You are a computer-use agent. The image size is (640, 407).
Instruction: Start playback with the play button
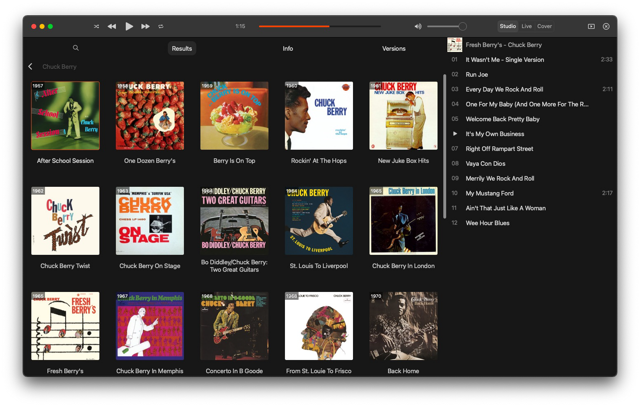pos(129,27)
